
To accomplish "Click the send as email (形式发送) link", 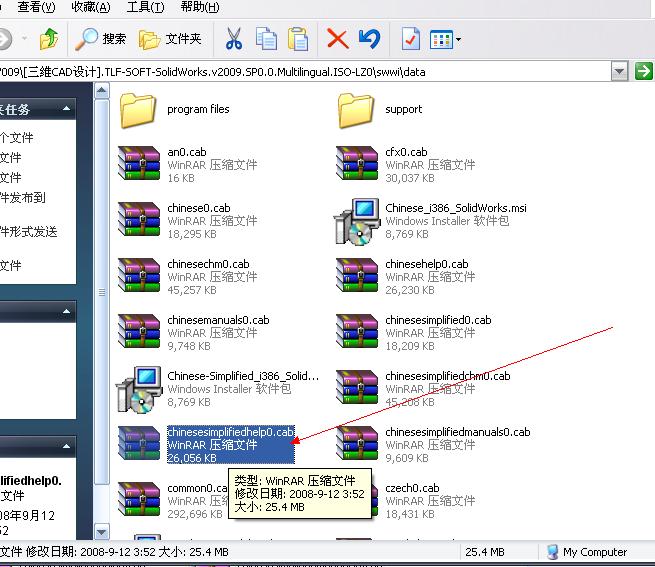I will pos(28,231).
